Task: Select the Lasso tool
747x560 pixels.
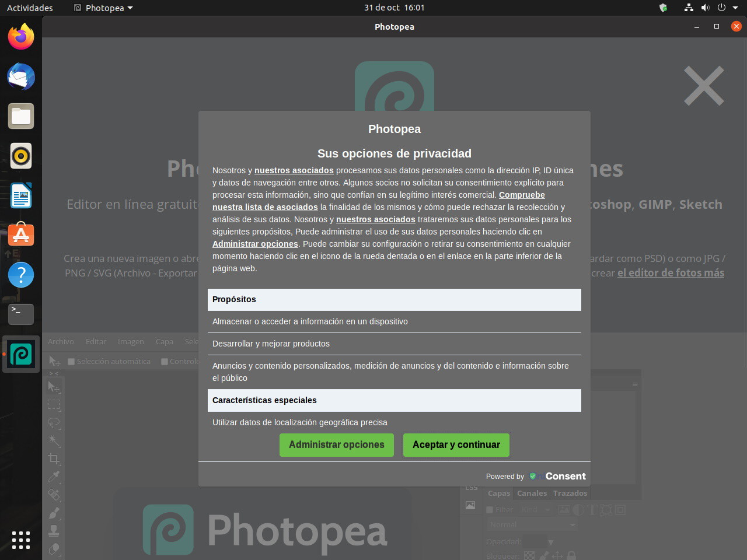Action: point(54,423)
